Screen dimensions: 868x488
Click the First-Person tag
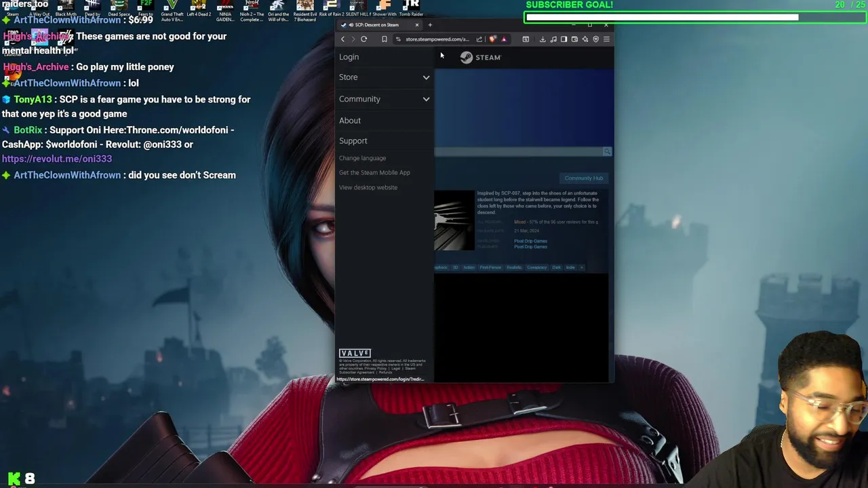(490, 268)
